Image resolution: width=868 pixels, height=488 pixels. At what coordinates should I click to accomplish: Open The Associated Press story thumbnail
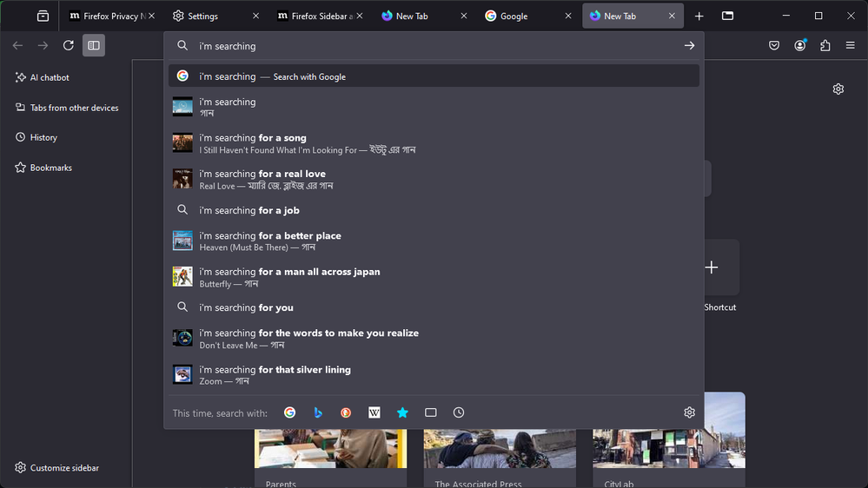(500, 448)
